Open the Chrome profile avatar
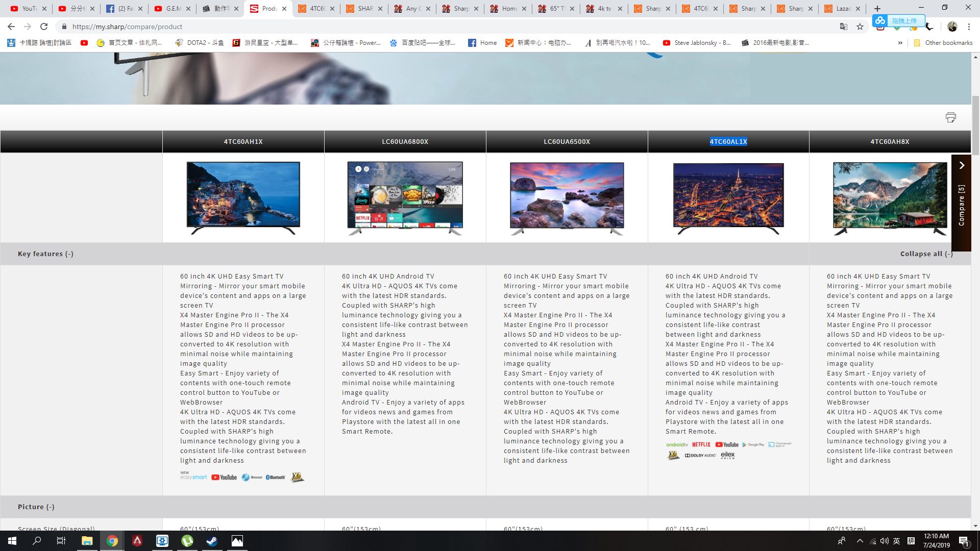This screenshot has width=980, height=551. pos(952,27)
